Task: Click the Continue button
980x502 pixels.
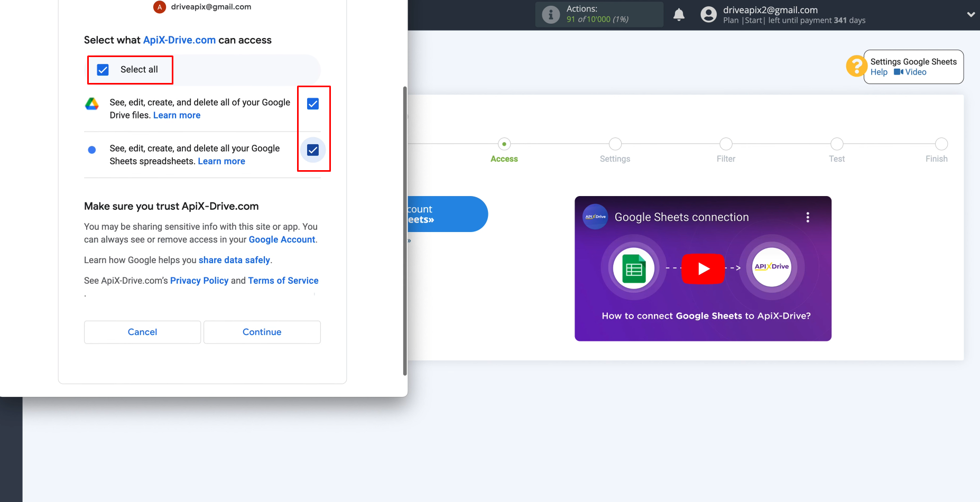Action: point(262,332)
